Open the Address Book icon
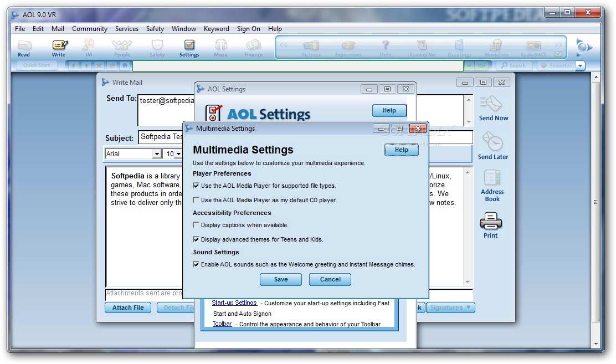Image resolution: width=616 pixels, height=364 pixels. 492,186
